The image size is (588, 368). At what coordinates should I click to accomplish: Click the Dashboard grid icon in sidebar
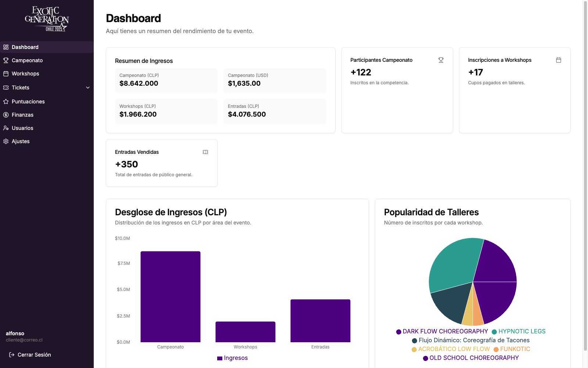coord(6,47)
